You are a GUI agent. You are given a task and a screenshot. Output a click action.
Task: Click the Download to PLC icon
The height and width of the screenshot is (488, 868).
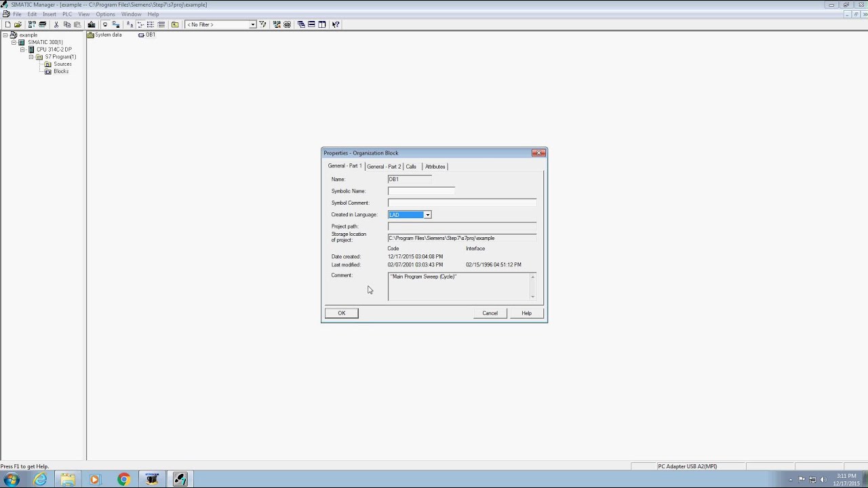click(92, 24)
